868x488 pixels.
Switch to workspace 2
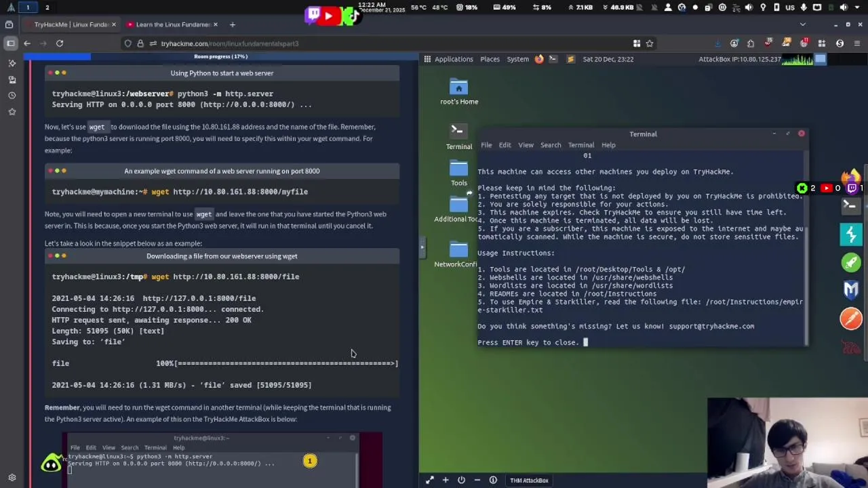click(47, 7)
